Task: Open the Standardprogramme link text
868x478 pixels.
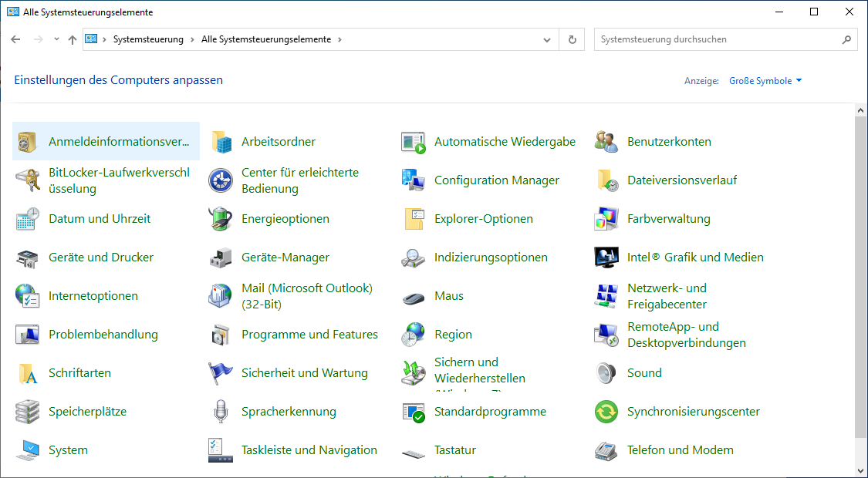Action: 490,412
